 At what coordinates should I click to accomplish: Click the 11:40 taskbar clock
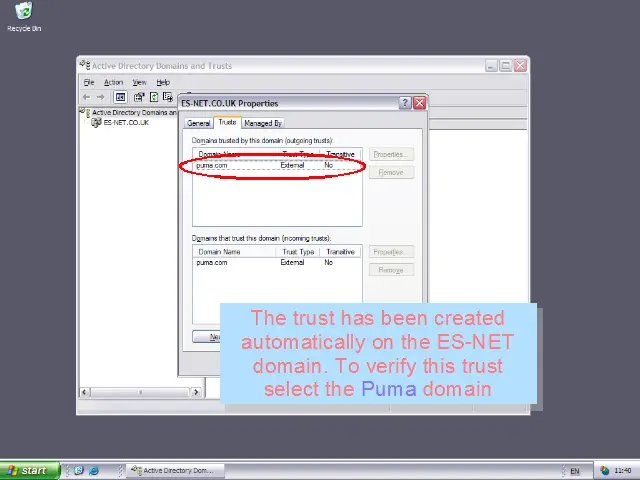622,471
